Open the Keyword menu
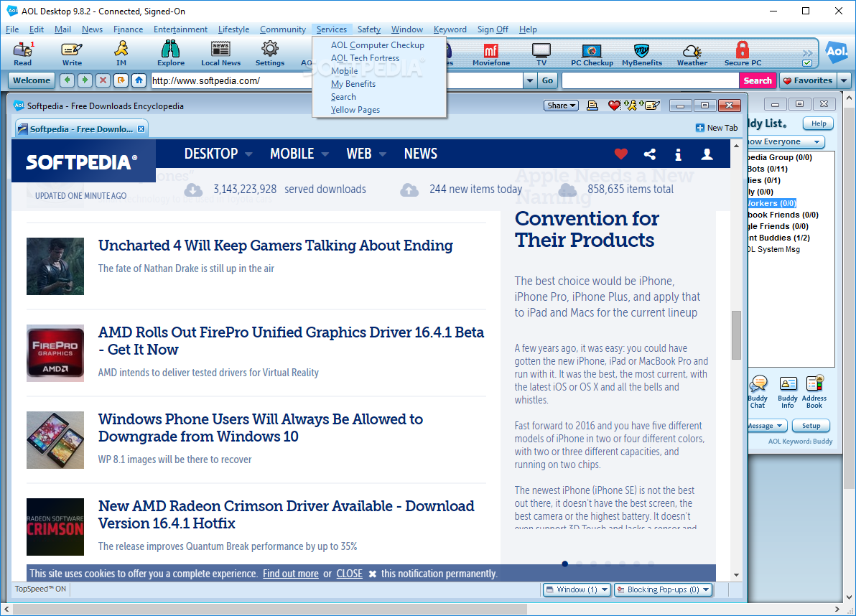 [x=450, y=29]
